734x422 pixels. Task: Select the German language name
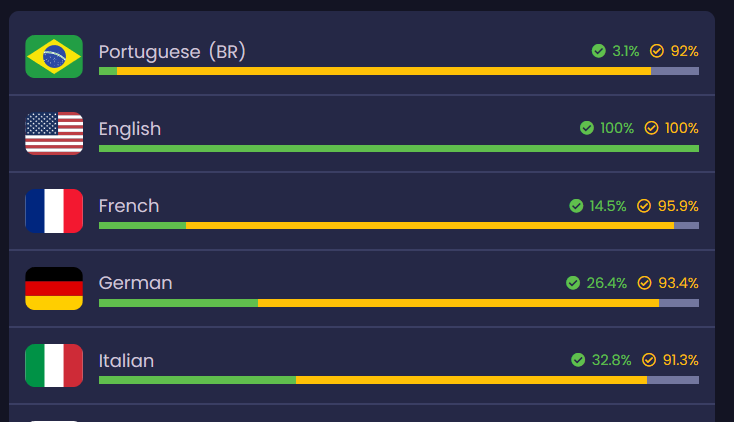(x=135, y=283)
